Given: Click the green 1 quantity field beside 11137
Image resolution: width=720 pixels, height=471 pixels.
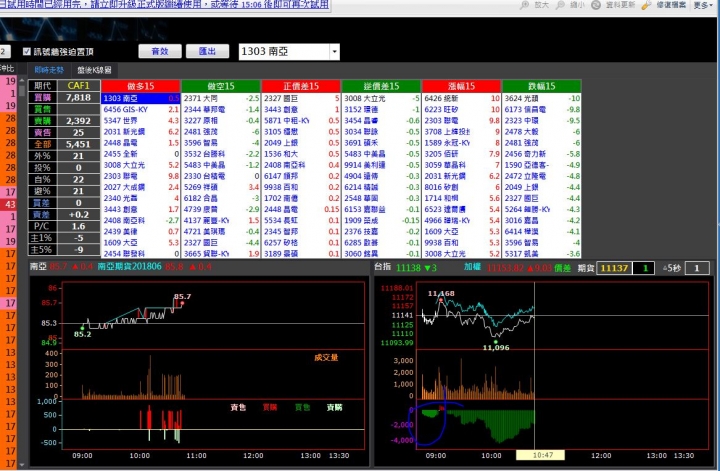Looking at the screenshot, I should coord(644,268).
